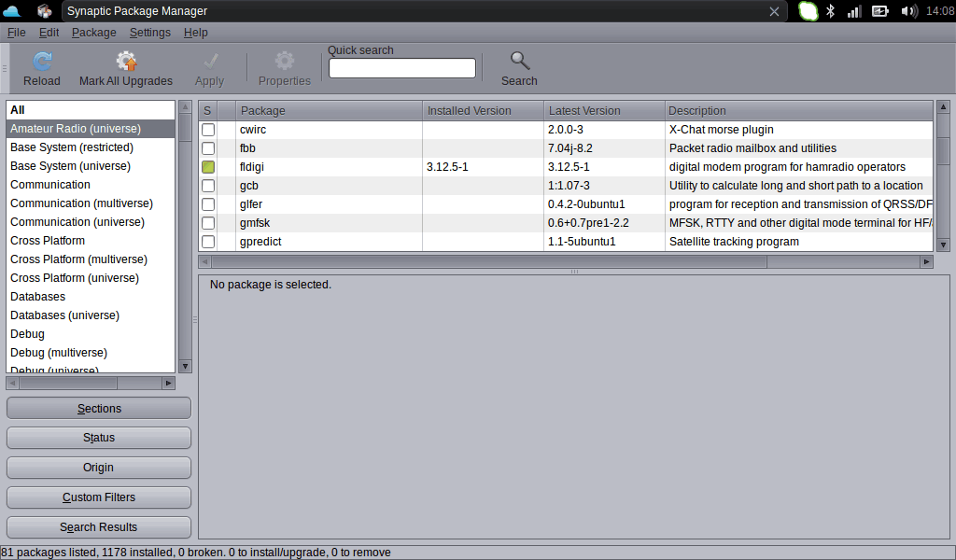This screenshot has width=956, height=560.
Task: Click the Bluetooth tray icon
Action: coord(829,11)
